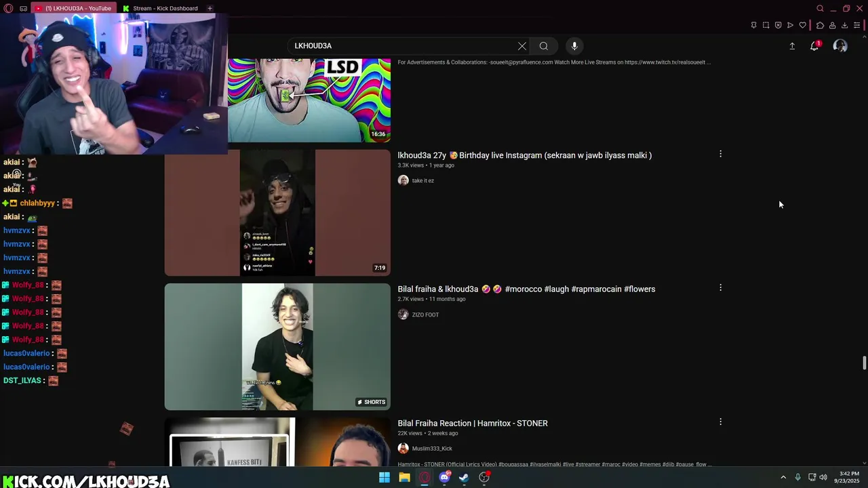
Task: Click the chlahbyyy username in chat
Action: (x=37, y=203)
